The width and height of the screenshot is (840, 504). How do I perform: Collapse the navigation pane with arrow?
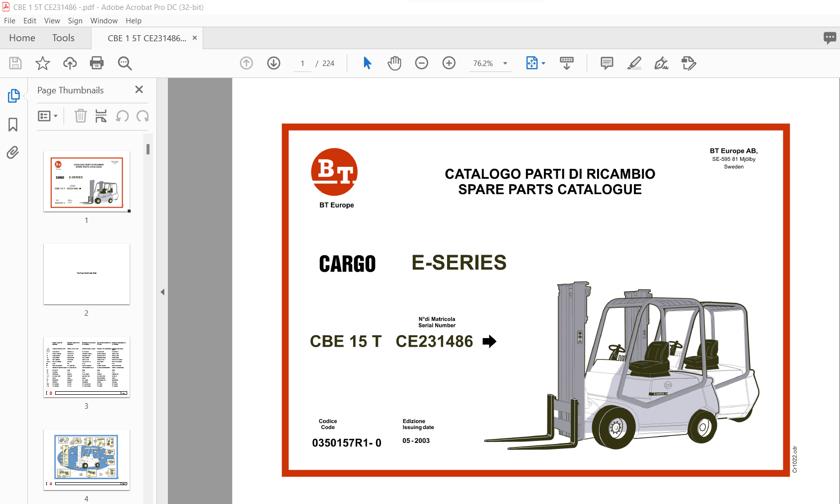coord(162,292)
